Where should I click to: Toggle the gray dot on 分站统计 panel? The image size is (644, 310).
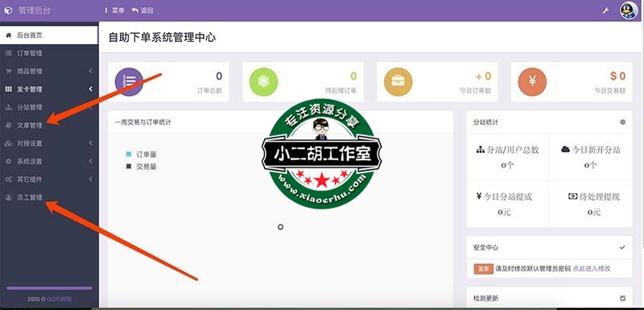[622, 122]
